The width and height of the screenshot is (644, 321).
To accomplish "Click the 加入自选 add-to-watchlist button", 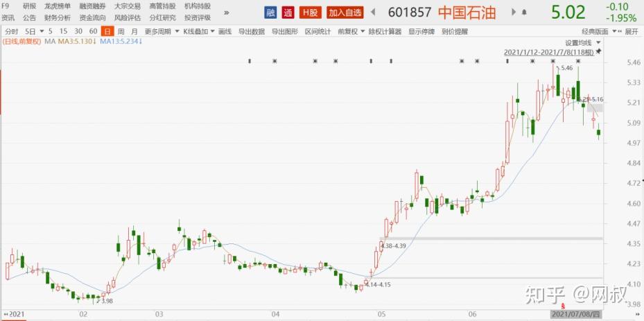I will tap(345, 12).
